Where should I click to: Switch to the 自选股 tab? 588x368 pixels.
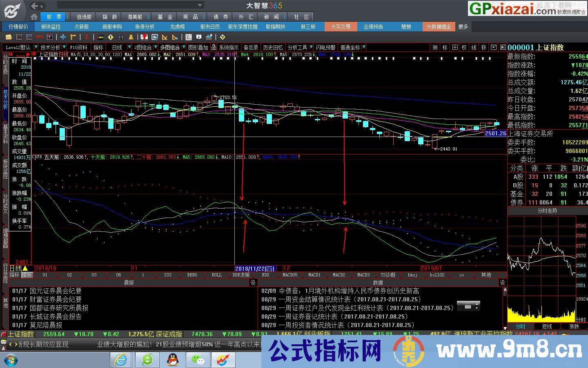click(x=85, y=17)
